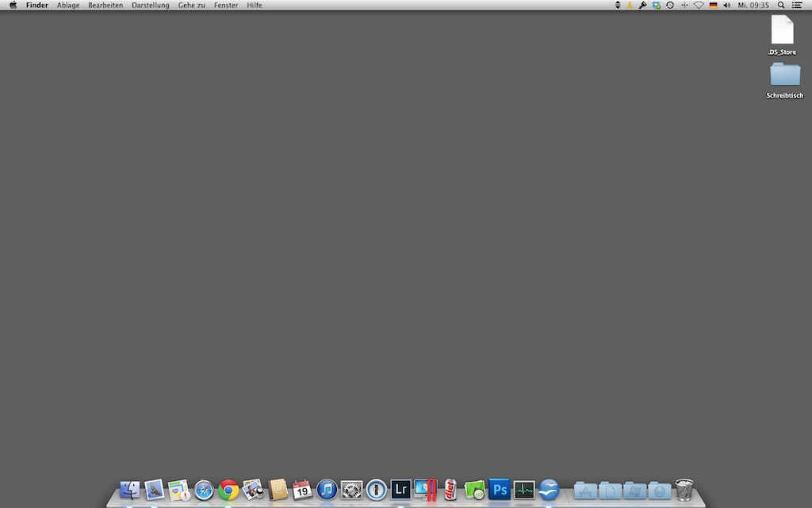
Task: Open the Darstellung menu
Action: (x=150, y=5)
